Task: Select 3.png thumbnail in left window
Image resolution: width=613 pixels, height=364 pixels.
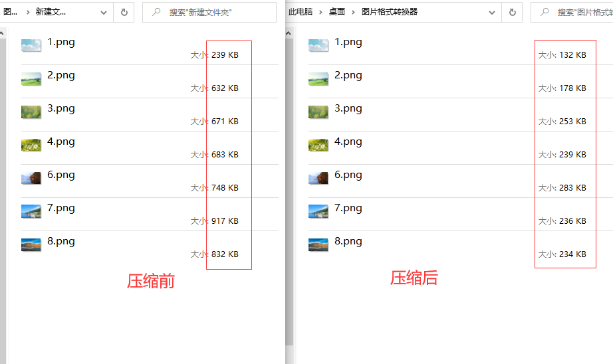Action: [31, 112]
